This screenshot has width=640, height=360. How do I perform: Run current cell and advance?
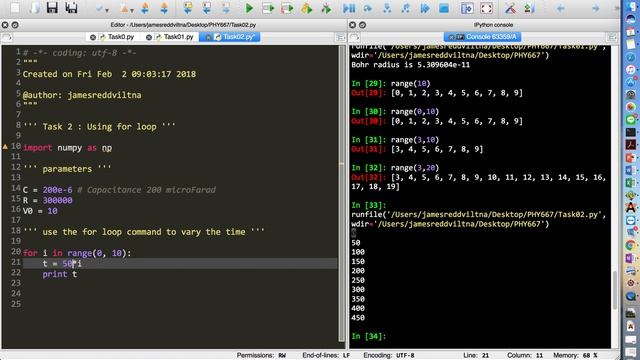287,8
